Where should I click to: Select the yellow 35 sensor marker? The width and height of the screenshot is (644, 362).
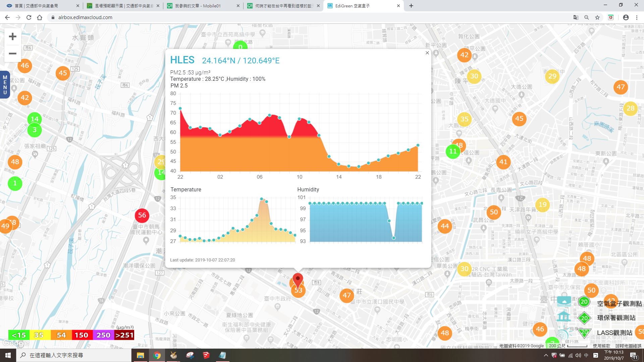click(x=464, y=119)
